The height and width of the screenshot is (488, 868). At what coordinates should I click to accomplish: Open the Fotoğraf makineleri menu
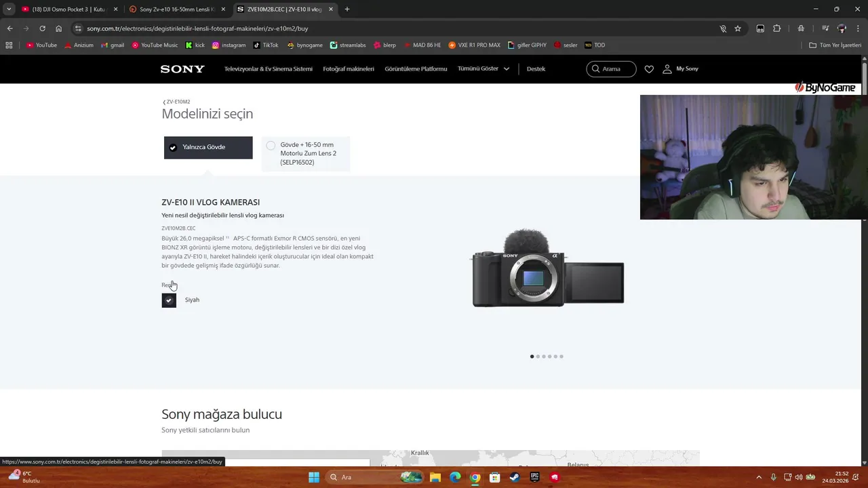(x=349, y=68)
